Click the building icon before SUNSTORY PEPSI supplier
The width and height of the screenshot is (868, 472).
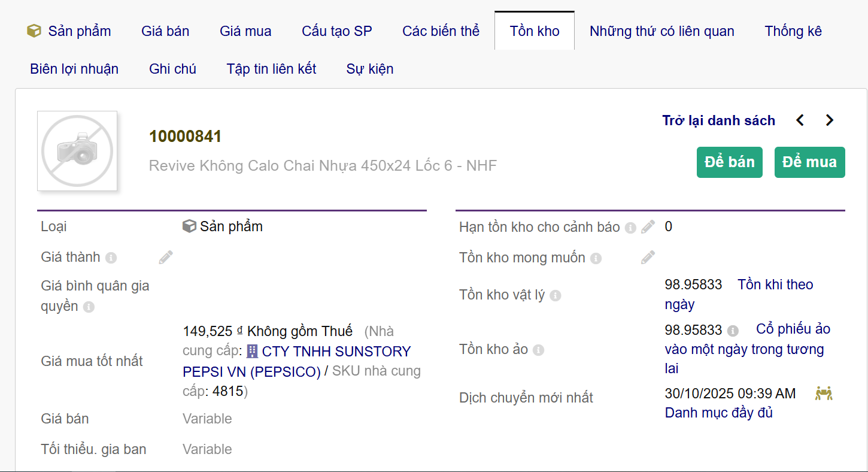tap(252, 350)
